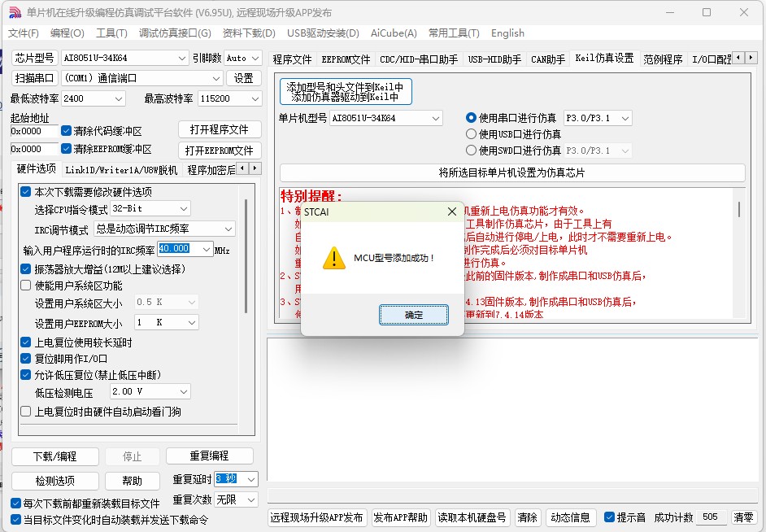766x532 pixels.
Task: Click the application logo icon in title bar
Action: pos(15,12)
